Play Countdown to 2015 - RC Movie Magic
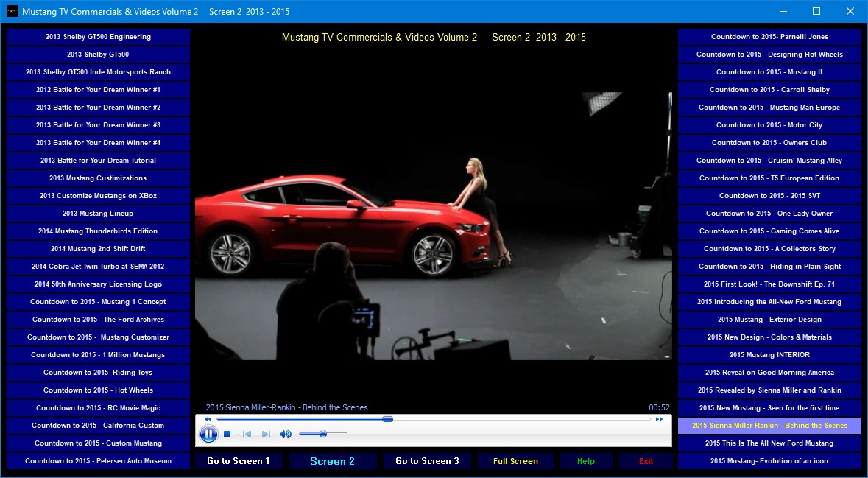This screenshot has width=868, height=478. 98,407
